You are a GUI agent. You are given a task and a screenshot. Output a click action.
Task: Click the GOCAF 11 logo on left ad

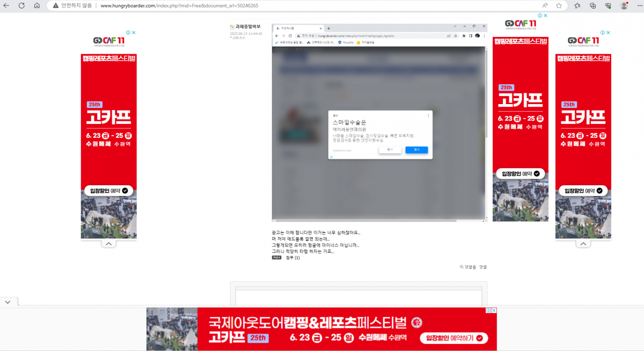[x=109, y=41]
